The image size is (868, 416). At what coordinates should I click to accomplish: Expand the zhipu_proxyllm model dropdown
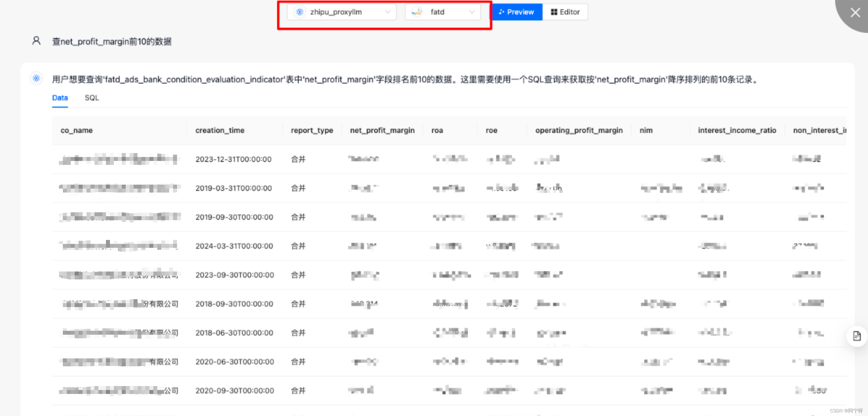388,12
